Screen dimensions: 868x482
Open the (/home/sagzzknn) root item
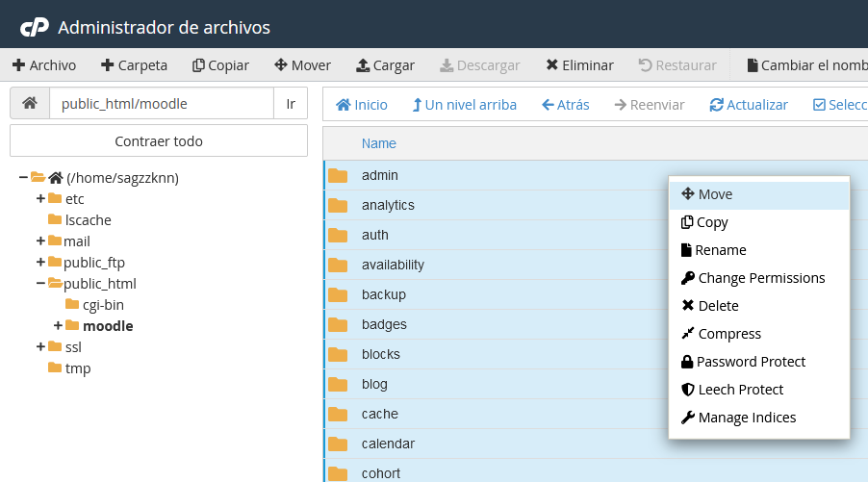click(x=122, y=178)
